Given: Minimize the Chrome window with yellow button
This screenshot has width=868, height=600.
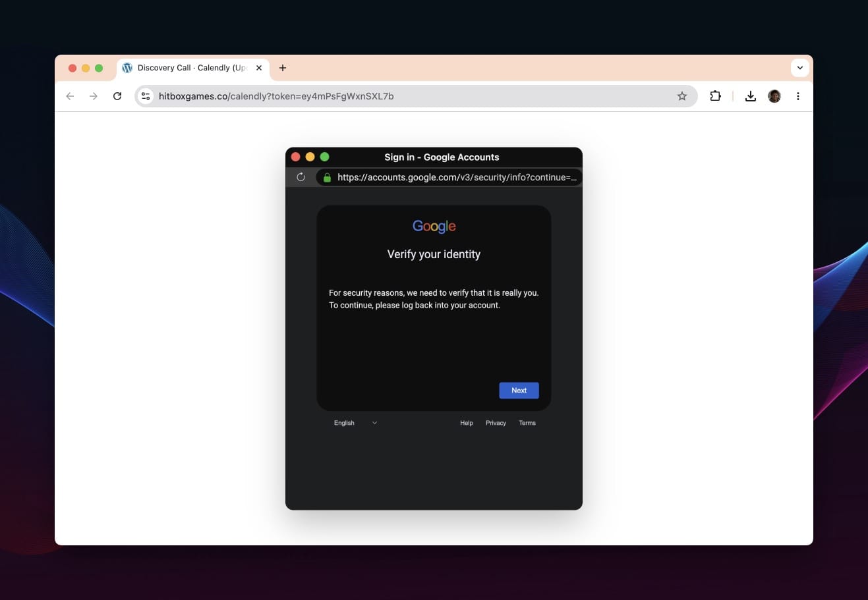Looking at the screenshot, I should pyautogui.click(x=86, y=68).
